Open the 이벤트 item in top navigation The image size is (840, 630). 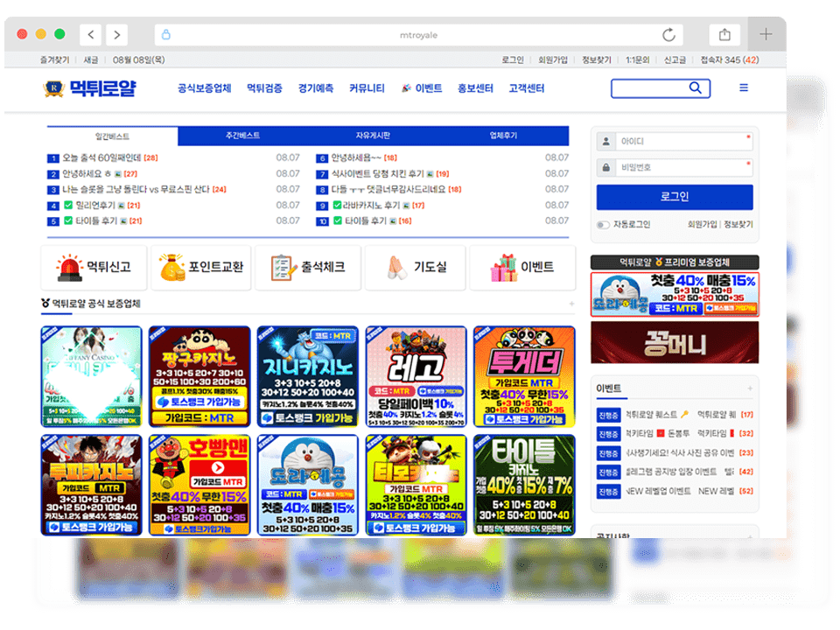tap(422, 88)
